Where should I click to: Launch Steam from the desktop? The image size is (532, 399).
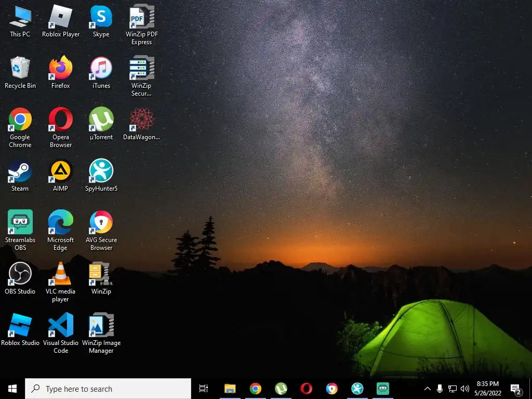20,176
